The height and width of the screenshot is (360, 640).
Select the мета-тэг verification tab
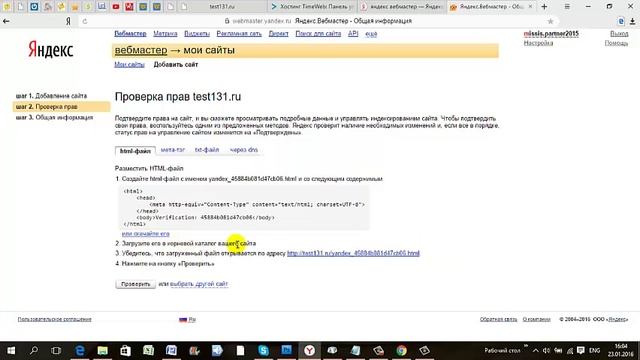pyautogui.click(x=173, y=150)
